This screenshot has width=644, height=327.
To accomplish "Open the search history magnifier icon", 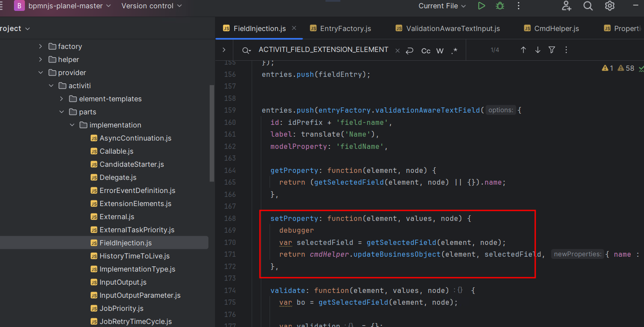I will point(246,50).
